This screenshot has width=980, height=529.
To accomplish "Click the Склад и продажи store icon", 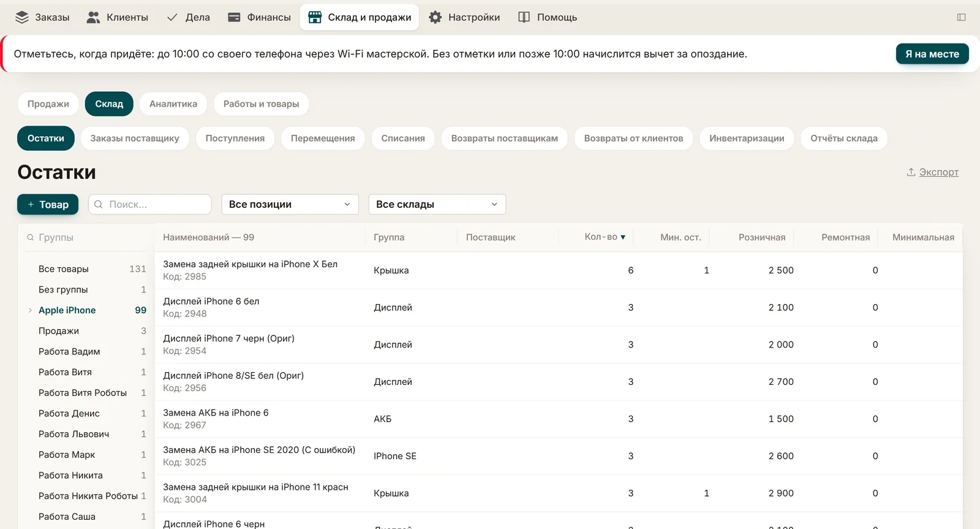I will coord(315,17).
